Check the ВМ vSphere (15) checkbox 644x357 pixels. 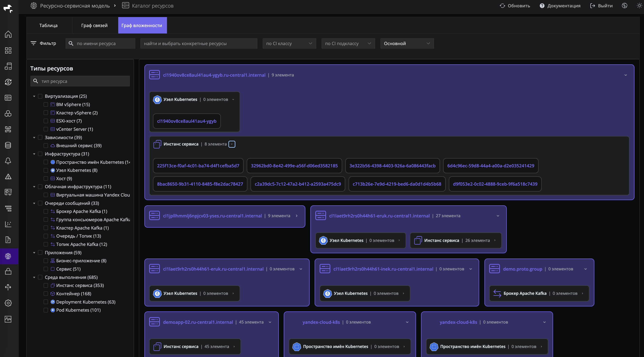[x=46, y=104]
